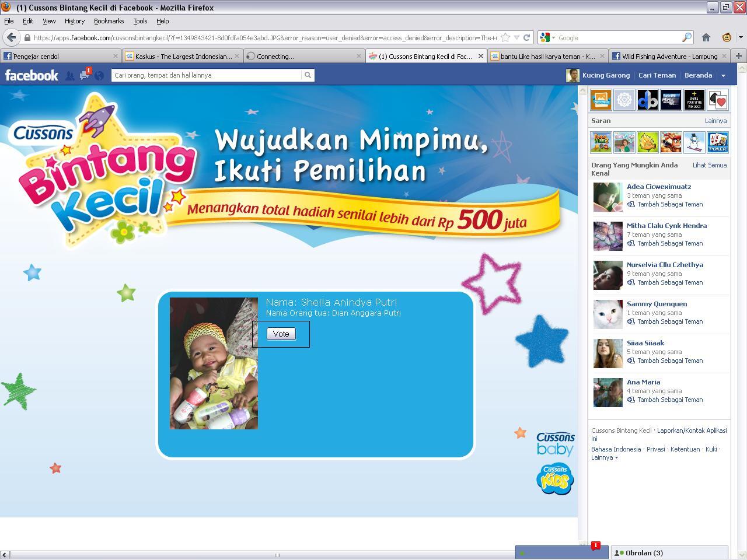
Task: Open the orange photo app icon in sidebar
Action: pyautogui.click(x=601, y=100)
